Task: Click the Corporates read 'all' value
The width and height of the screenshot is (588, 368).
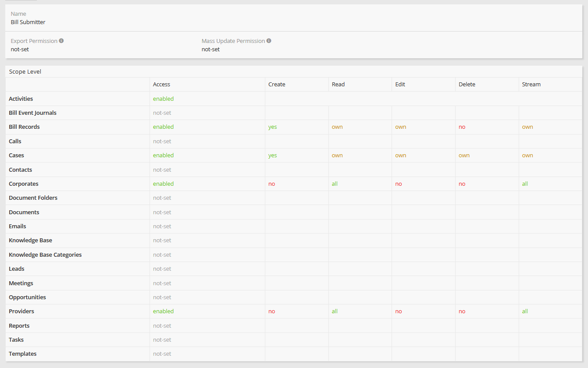Action: point(335,184)
